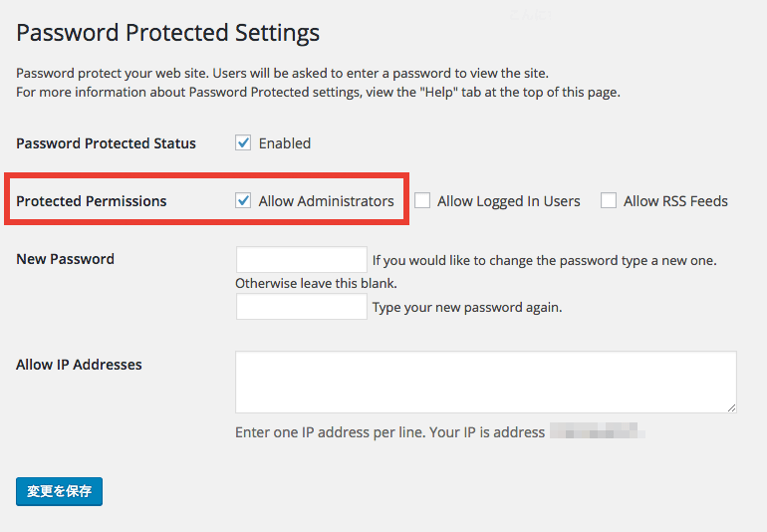
Task: Click the blue 変更を保存 save button
Action: tap(59, 491)
